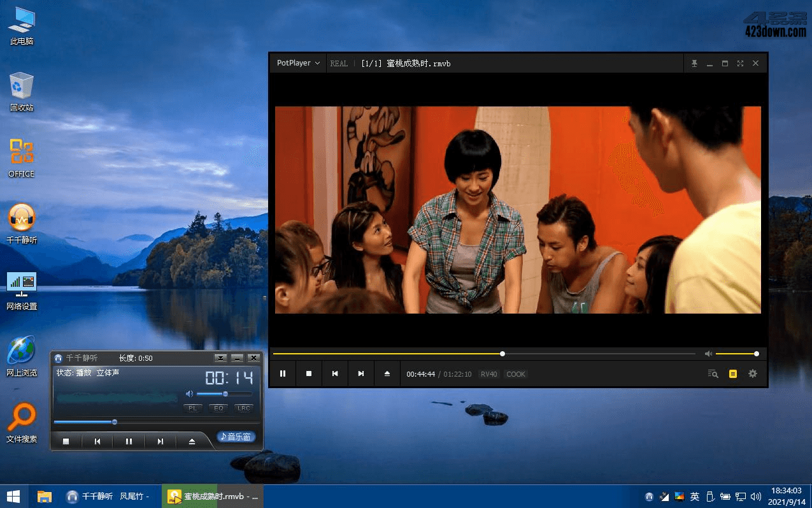Click 长度: 0:50 length text
812x508 pixels.
coord(136,358)
